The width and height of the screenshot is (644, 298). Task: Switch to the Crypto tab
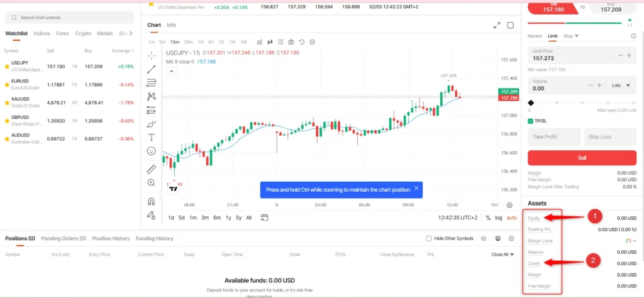coord(83,34)
